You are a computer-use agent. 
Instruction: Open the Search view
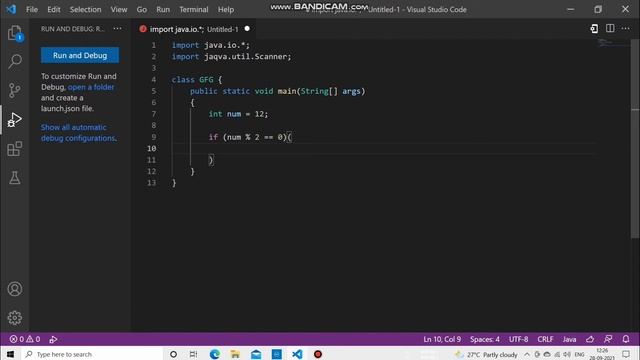[15, 62]
